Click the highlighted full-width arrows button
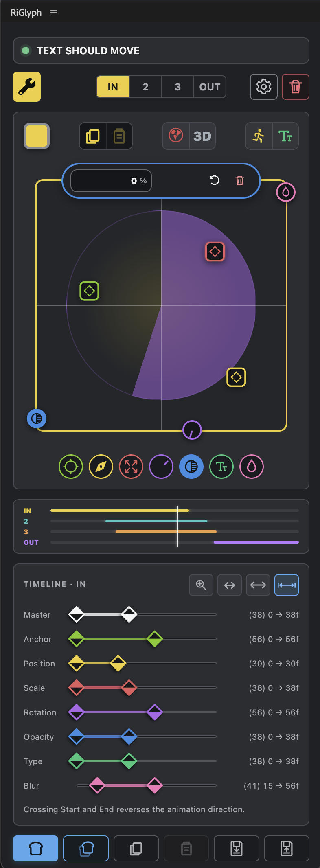320x868 pixels. (x=287, y=585)
